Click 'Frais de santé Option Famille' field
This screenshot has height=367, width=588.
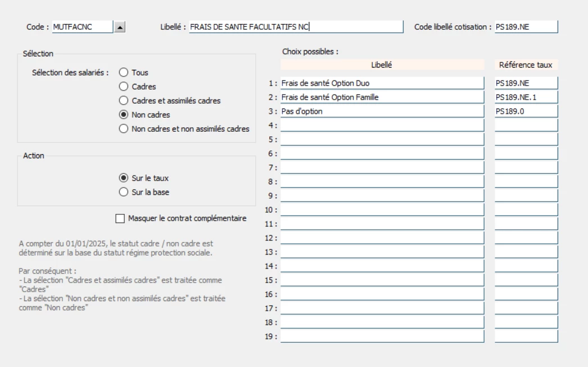(382, 97)
